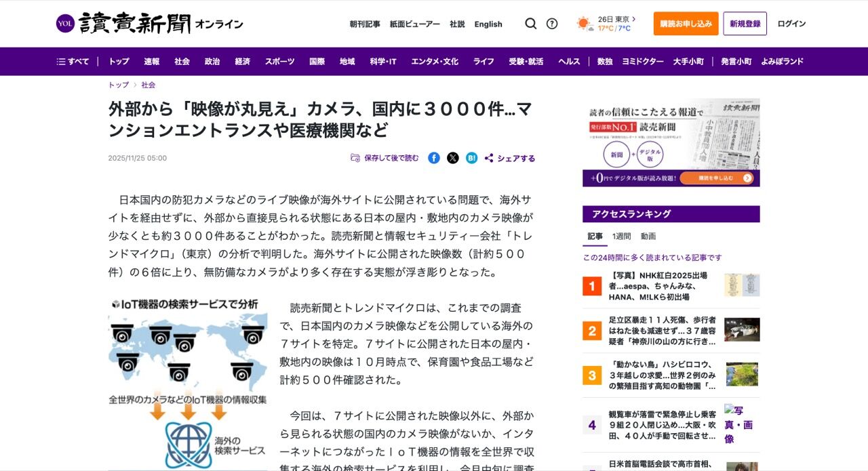Viewport: 868px width, 471px height.
Task: Open the 速報 section
Action: [152, 62]
